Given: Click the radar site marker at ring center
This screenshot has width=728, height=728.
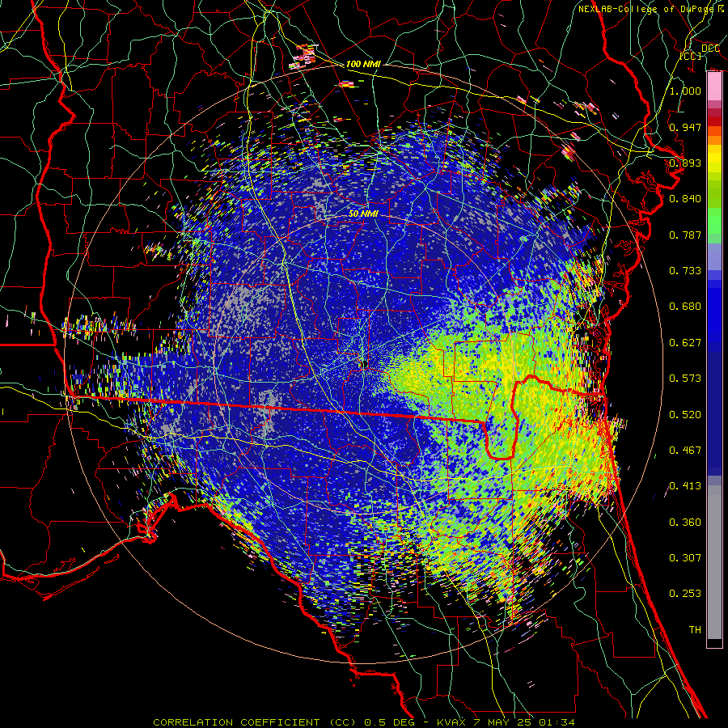Looking at the screenshot, I should pyautogui.click(x=365, y=364).
